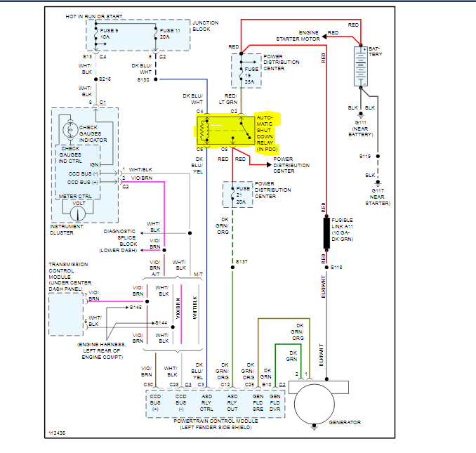Viewport: 476px width, 453px height.
Task: Click the generator circle symbol
Action: tap(315, 404)
